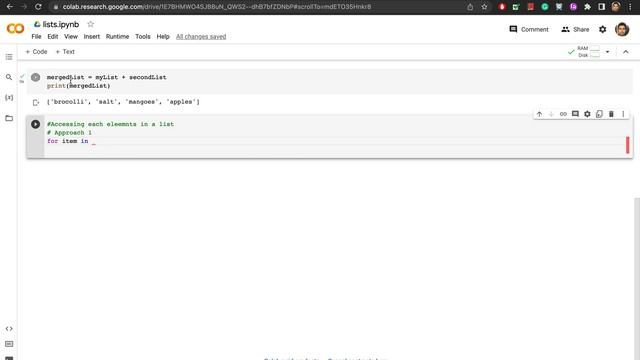The image size is (640, 360).
Task: Go back in browser history
Action: point(9,7)
